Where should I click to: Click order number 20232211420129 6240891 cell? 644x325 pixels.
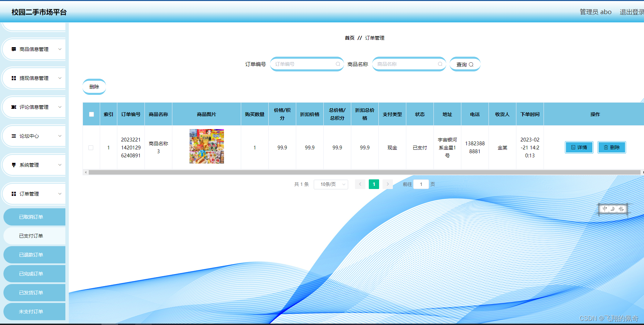(x=131, y=148)
